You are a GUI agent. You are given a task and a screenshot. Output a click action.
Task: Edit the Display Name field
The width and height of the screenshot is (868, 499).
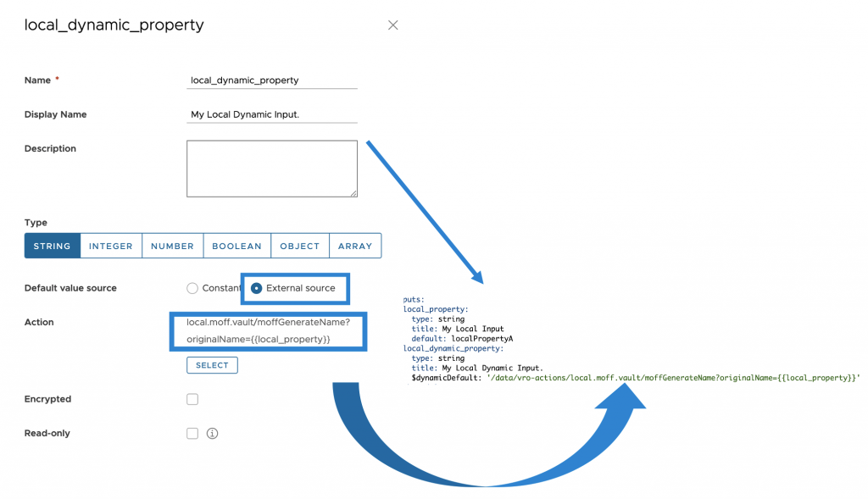272,114
